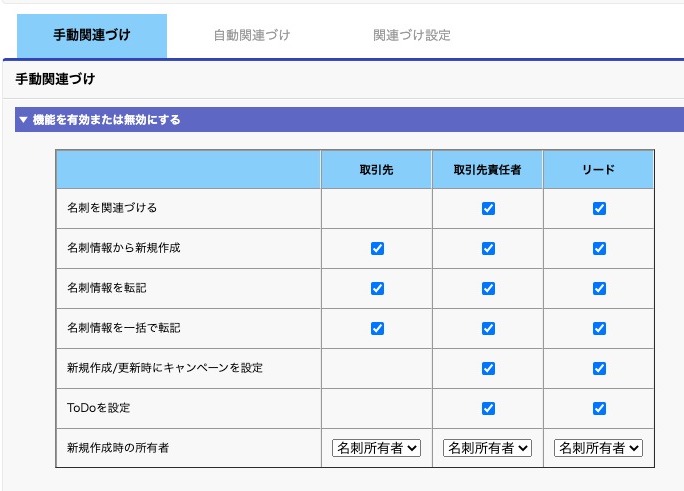Toggle 名刺情報を転記 checkbox for リード
This screenshot has height=491, width=684.
pos(599,288)
